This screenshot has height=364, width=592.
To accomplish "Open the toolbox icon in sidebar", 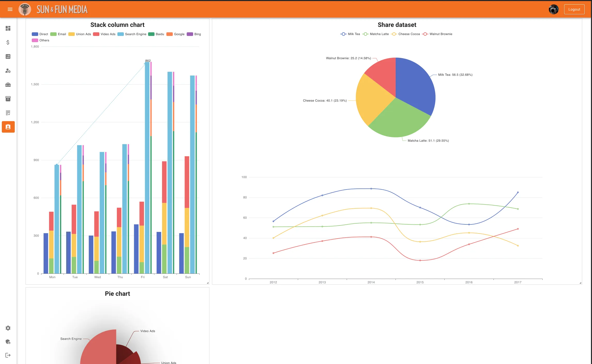I will click(x=8, y=85).
